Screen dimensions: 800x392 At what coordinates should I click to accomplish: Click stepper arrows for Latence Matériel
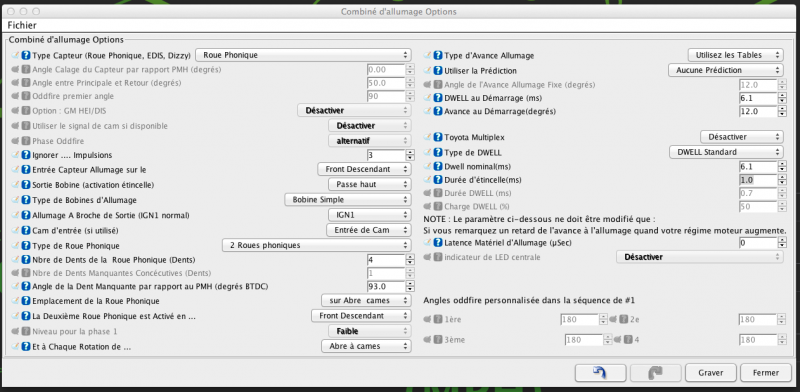[x=782, y=243]
